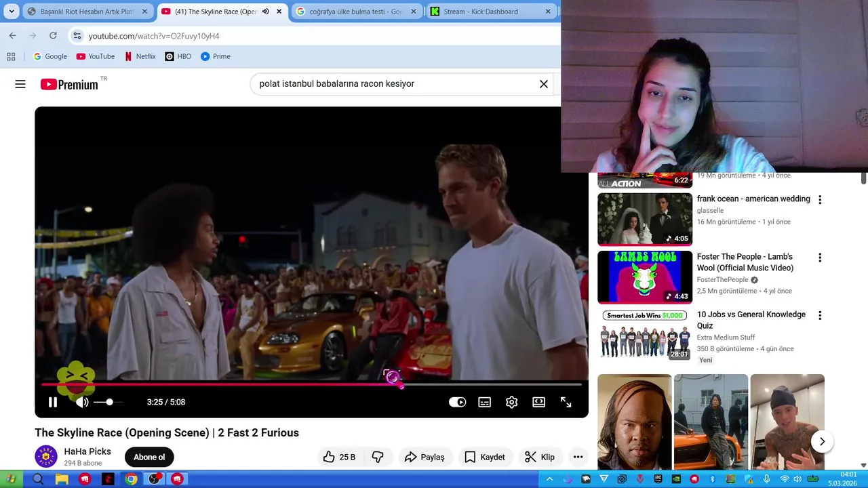Create a clip with Klip button
The height and width of the screenshot is (488, 868).
point(540,457)
